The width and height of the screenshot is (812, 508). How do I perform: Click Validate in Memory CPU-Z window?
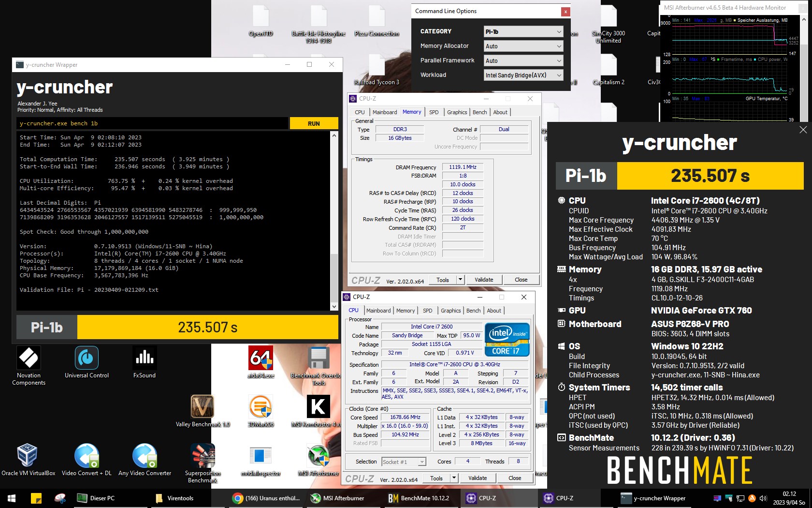484,279
